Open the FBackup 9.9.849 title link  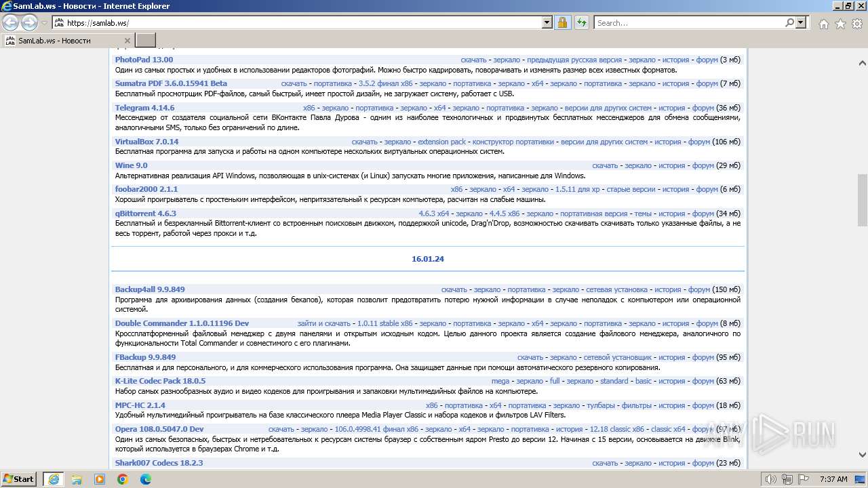click(145, 357)
